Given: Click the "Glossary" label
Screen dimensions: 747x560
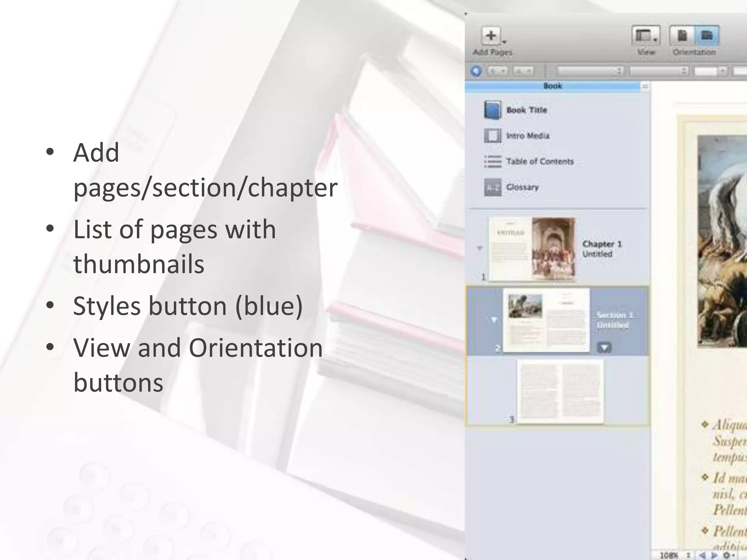Looking at the screenshot, I should click(x=522, y=187).
